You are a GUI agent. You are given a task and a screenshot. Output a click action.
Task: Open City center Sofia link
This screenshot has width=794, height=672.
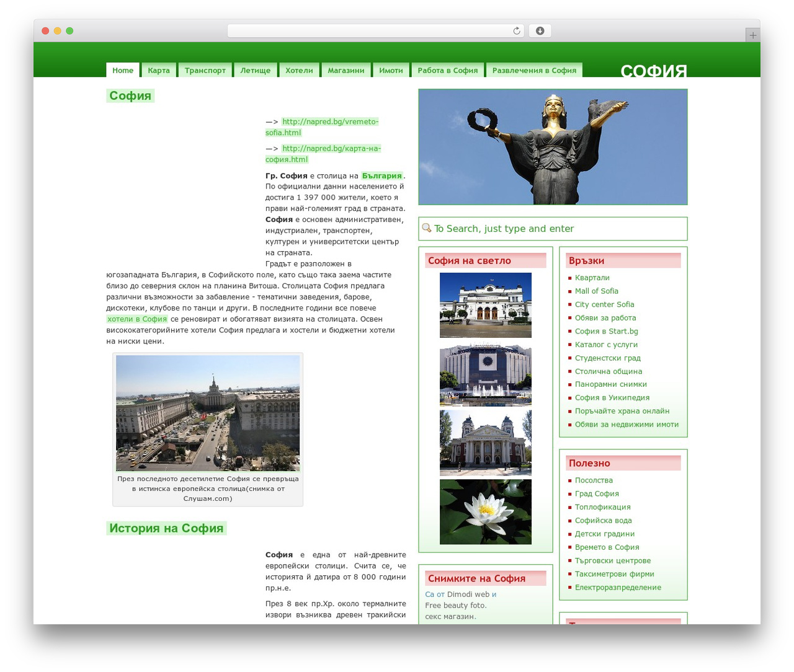604,304
